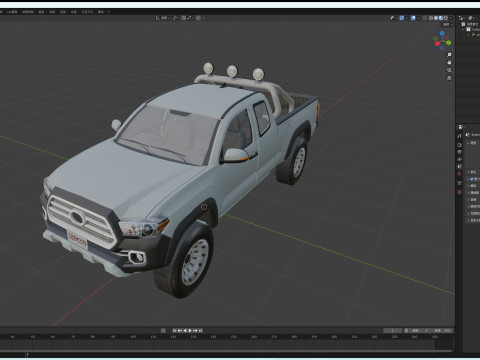The width and height of the screenshot is (480, 360).
Task: Collapse the Collection row in outliner
Action: tap(463, 29)
